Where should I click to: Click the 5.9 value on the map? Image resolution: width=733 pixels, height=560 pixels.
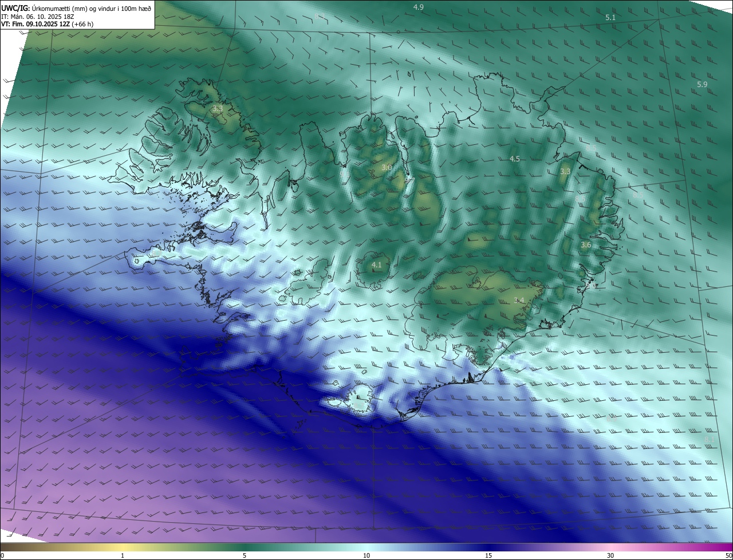coord(702,84)
